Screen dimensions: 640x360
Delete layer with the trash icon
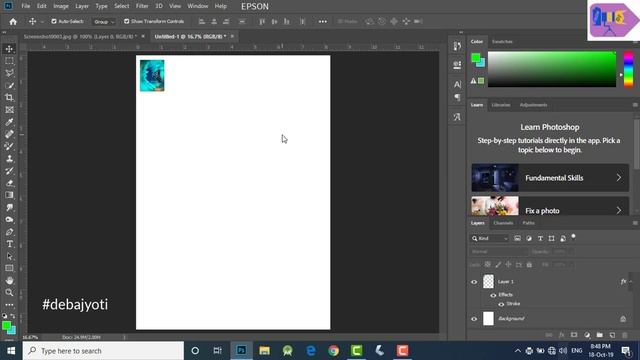[625, 335]
